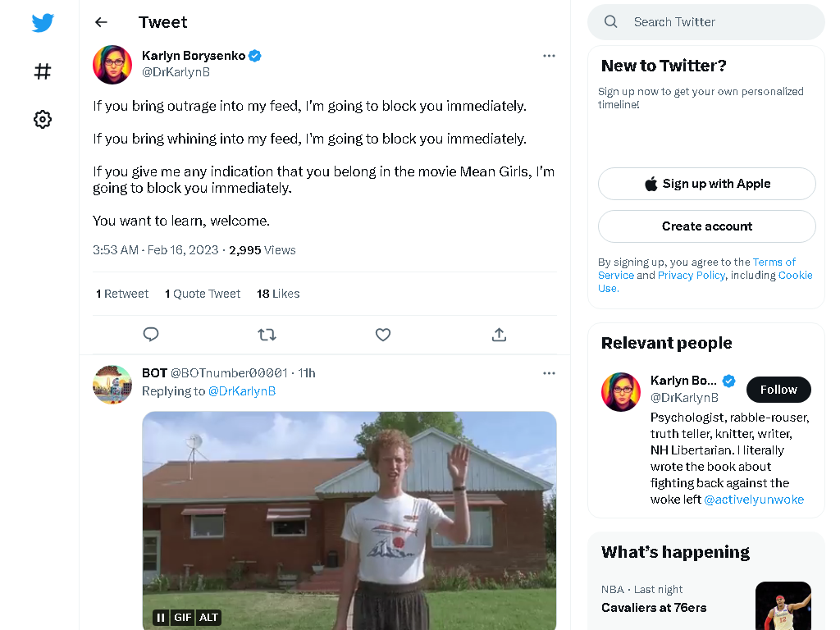Go back using the left arrow icon
Screen dimensions: 840x630
click(x=101, y=22)
